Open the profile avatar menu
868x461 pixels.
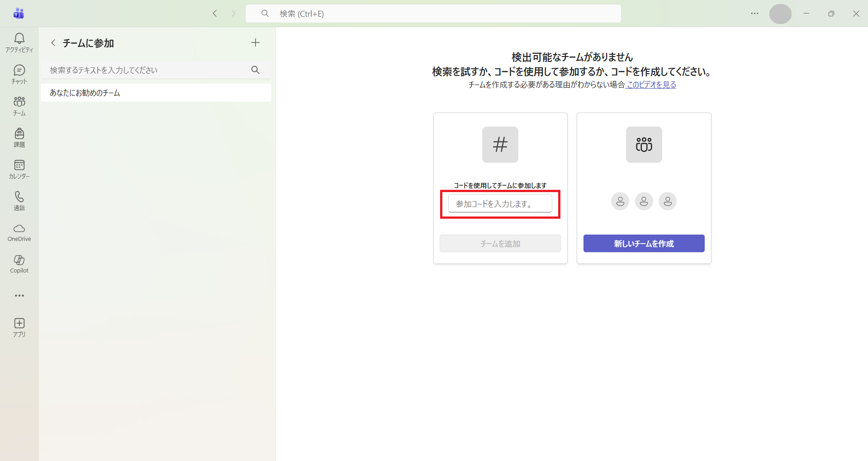pyautogui.click(x=780, y=14)
